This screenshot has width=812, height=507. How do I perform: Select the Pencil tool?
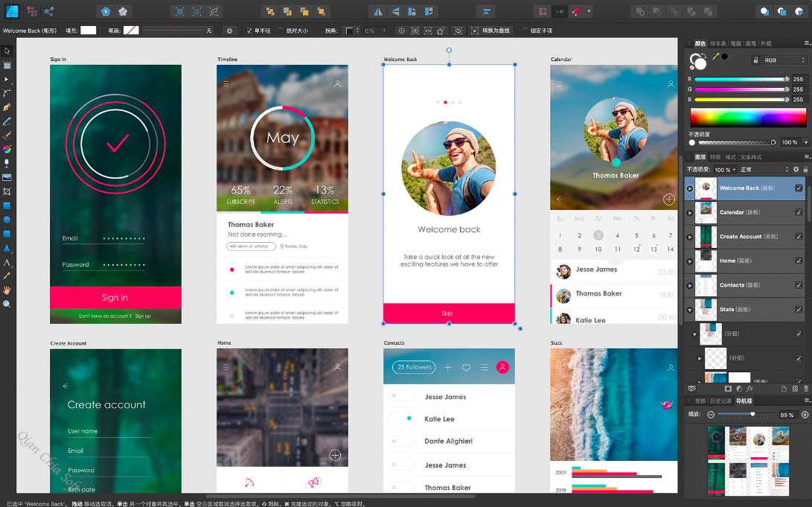[x=7, y=121]
